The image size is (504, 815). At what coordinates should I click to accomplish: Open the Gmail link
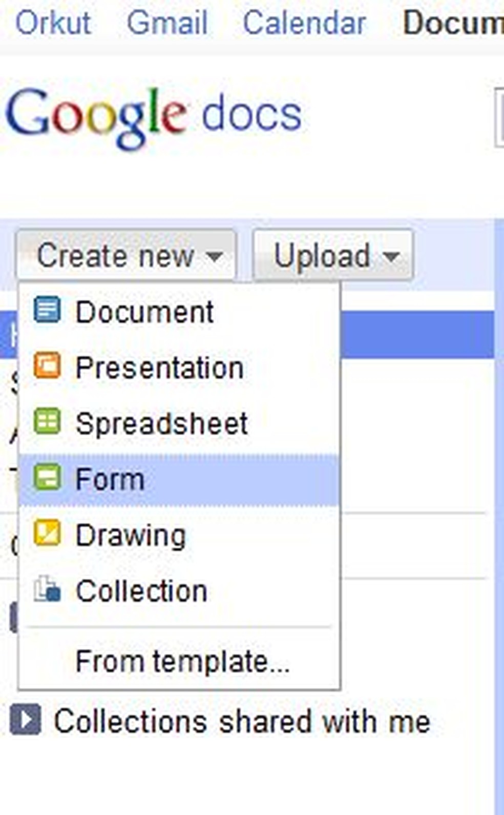pos(167,23)
